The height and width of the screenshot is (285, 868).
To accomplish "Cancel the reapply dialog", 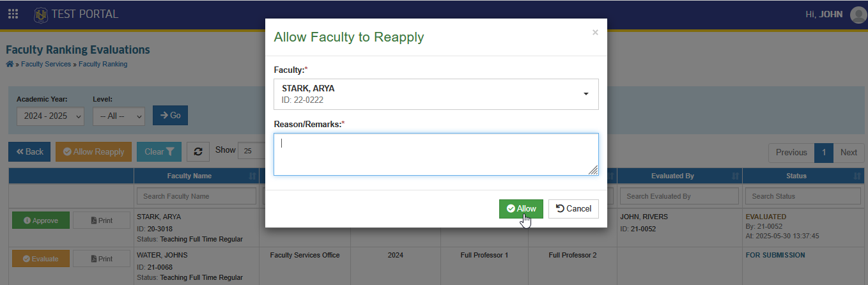I will (x=573, y=209).
